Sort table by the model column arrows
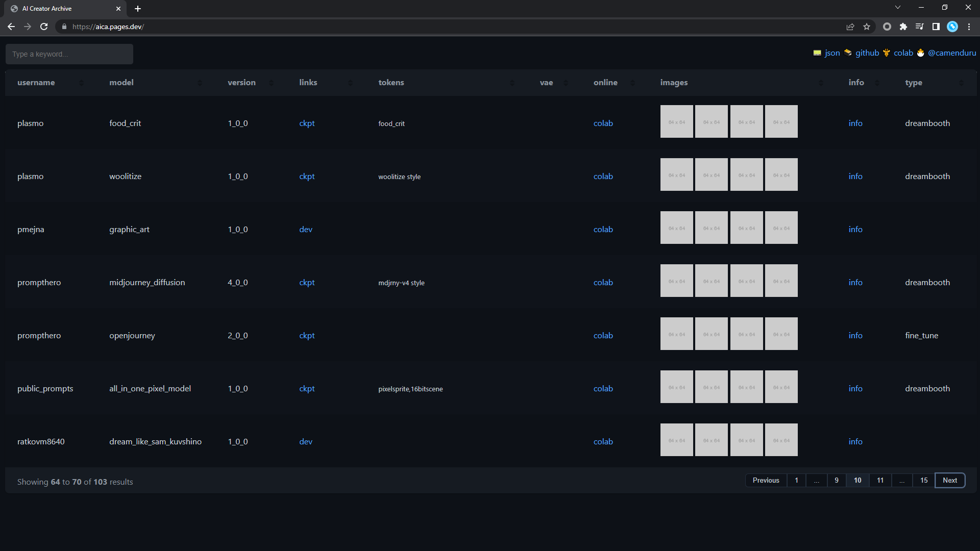 pos(200,83)
